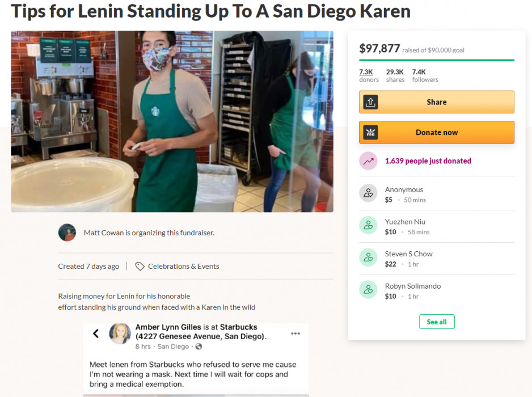
Task: Open the Celebrations & Events category link
Action: click(183, 267)
